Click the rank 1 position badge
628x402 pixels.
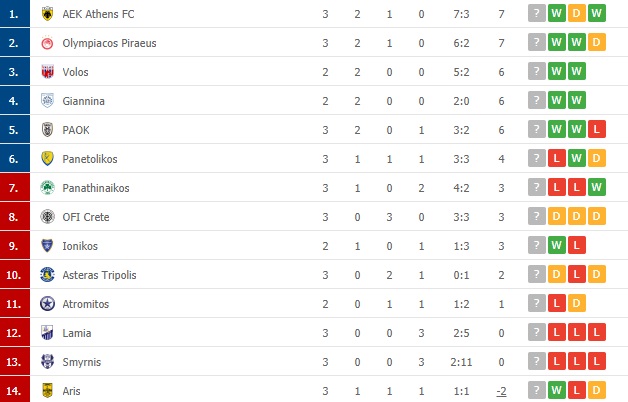[x=14, y=14]
